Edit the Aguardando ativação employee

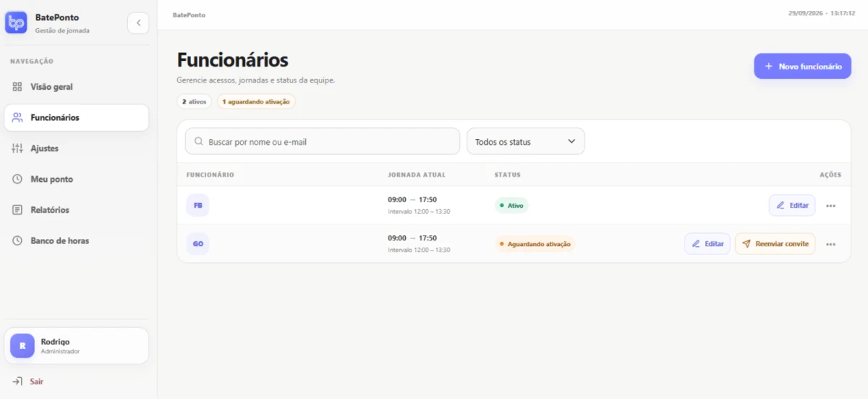[707, 244]
